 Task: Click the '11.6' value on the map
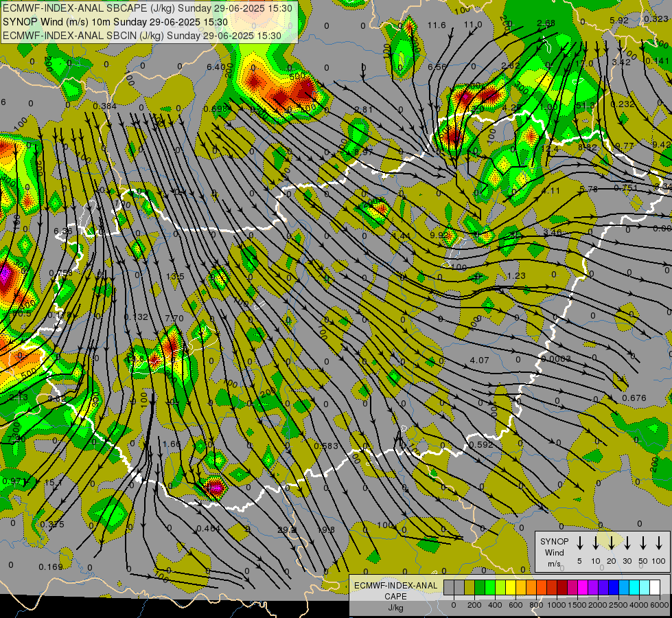click(x=437, y=25)
